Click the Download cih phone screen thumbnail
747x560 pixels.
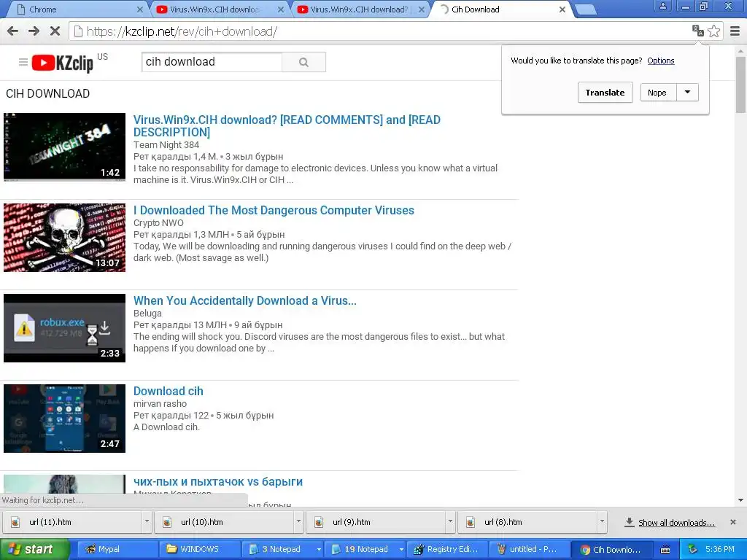click(64, 418)
